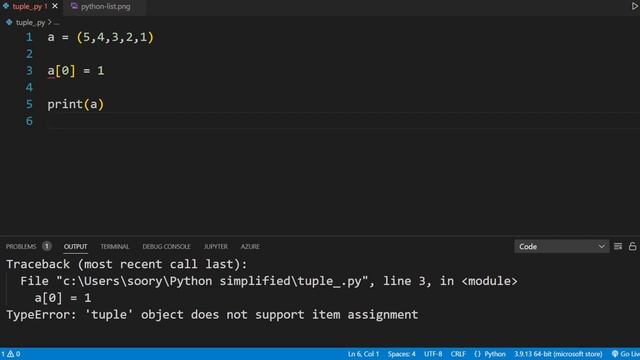The width and height of the screenshot is (640, 360).
Task: Open the Debug Console tab
Action: coord(166,247)
